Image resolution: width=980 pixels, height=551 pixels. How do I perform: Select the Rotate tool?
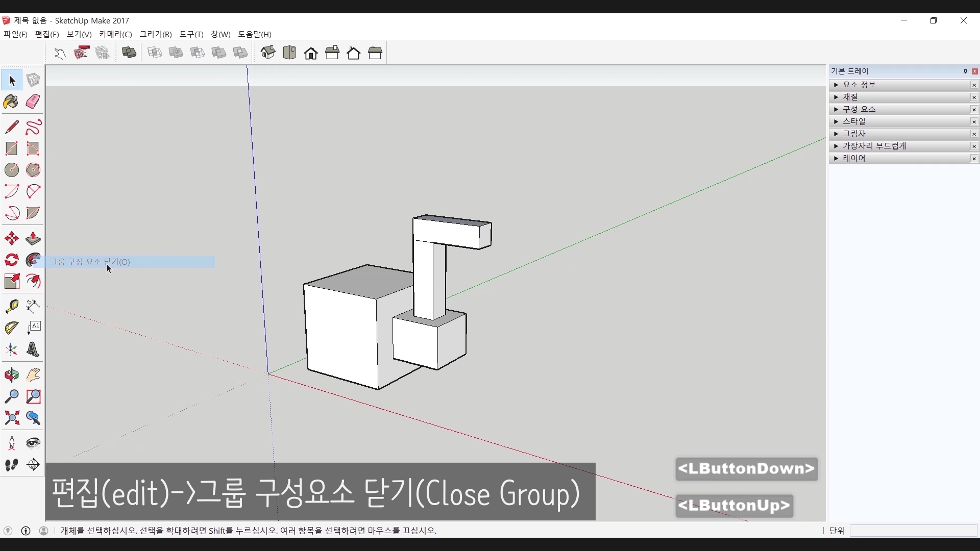(12, 260)
